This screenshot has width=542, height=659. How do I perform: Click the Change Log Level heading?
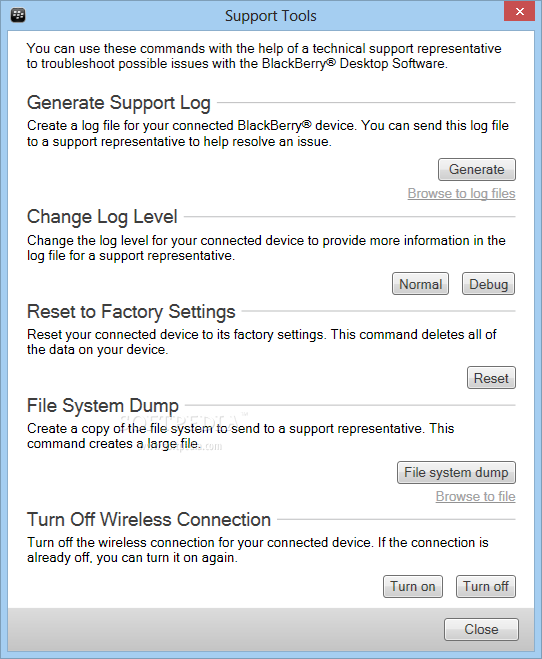click(102, 217)
